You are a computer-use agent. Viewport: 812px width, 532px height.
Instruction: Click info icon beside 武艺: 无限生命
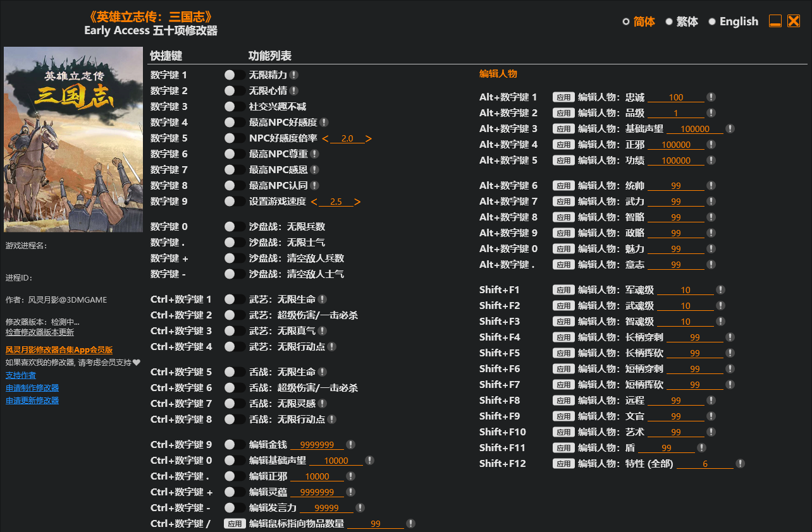323,299
